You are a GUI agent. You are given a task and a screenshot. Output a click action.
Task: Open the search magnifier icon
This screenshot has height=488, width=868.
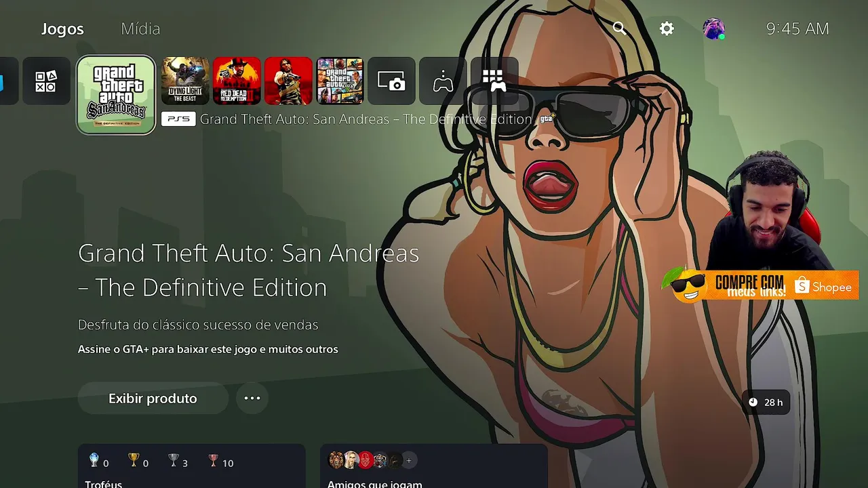619,28
